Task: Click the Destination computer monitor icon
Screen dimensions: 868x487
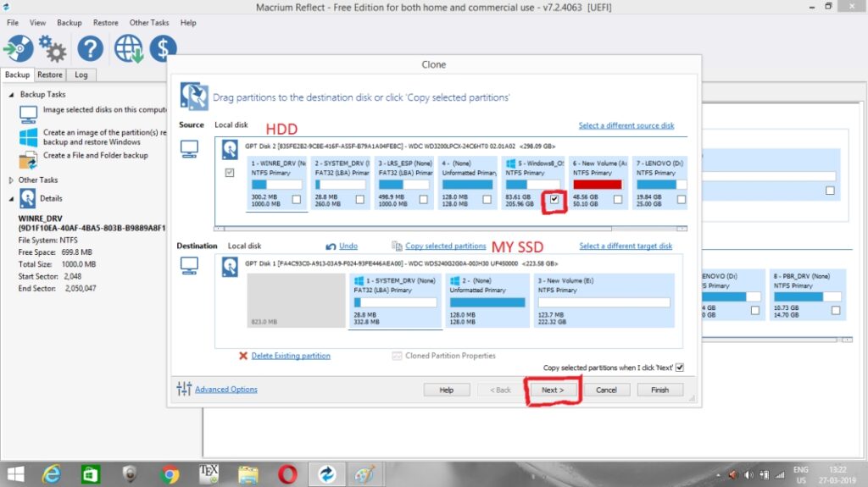Action: [189, 266]
